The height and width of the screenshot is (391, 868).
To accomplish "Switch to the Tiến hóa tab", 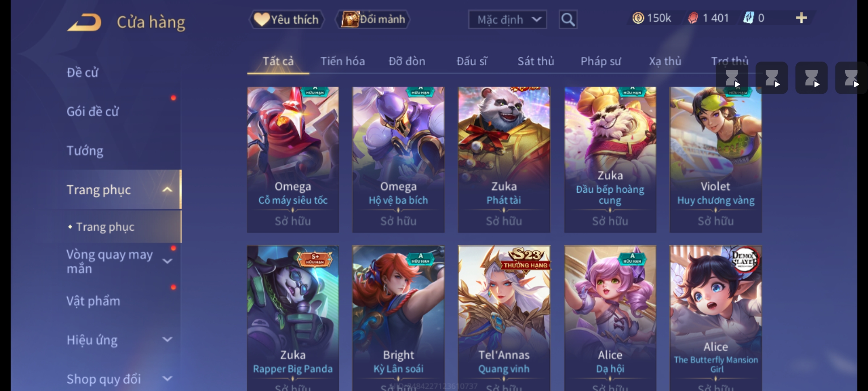I will point(342,61).
